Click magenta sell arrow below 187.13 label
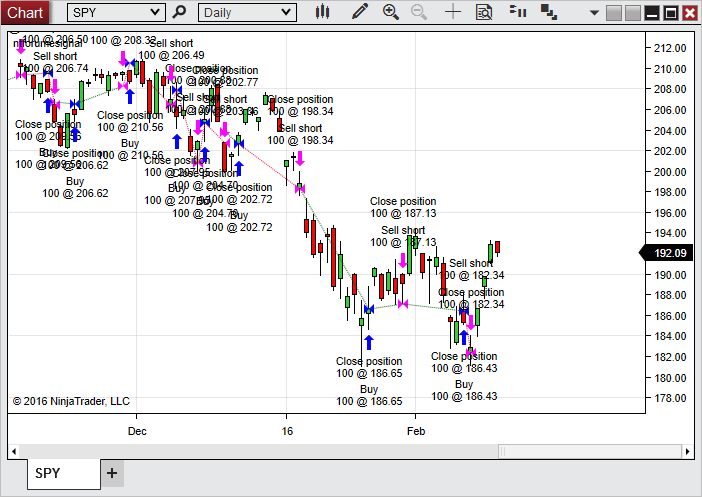The width and height of the screenshot is (702, 497). [403, 261]
